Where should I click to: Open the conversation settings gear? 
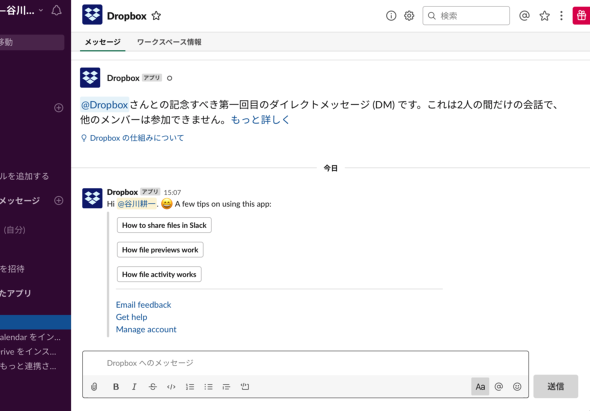coord(409,16)
